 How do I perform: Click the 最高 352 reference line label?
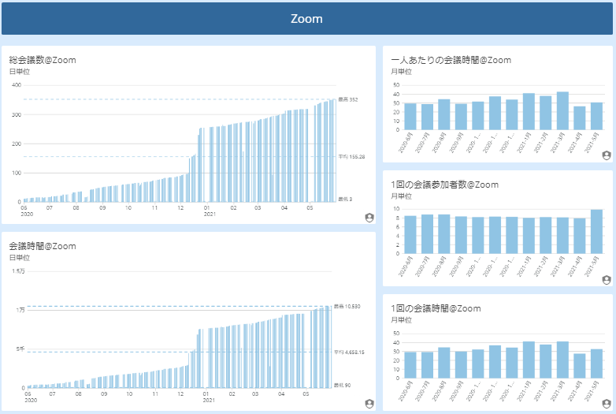coord(346,99)
